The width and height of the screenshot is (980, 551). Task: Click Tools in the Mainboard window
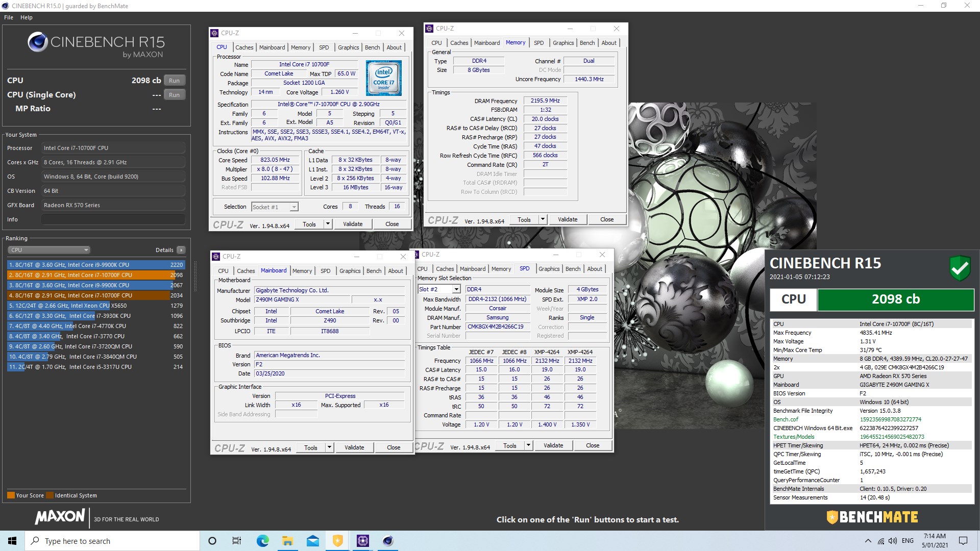click(311, 447)
